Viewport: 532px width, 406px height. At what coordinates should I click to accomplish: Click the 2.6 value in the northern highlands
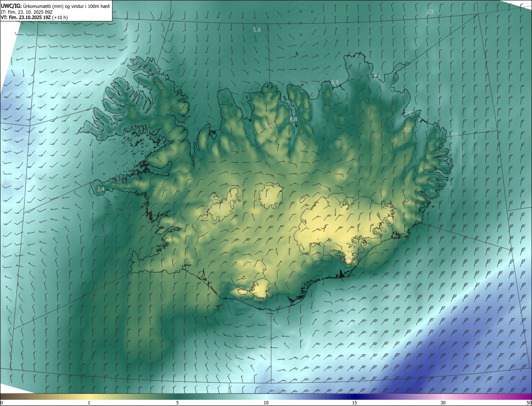coord(268,126)
